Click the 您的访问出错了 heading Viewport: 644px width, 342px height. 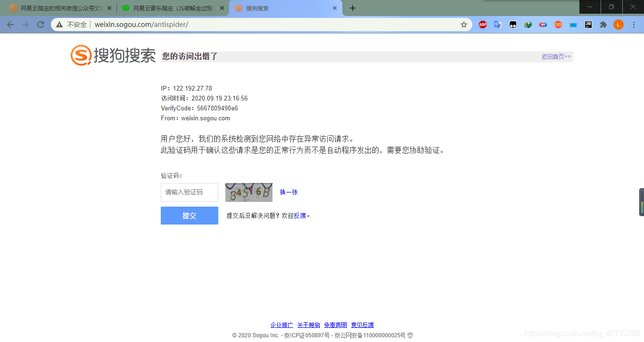pyautogui.click(x=190, y=57)
